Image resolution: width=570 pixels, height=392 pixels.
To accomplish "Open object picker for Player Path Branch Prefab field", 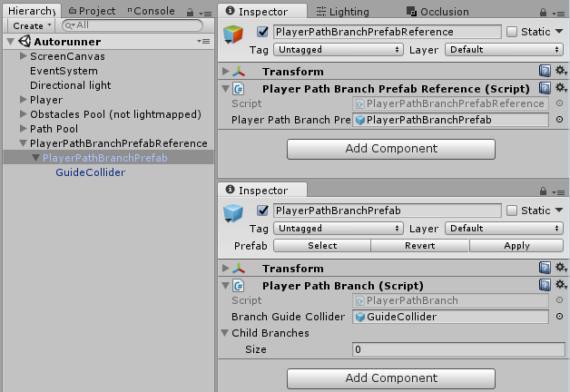I will 559,119.
